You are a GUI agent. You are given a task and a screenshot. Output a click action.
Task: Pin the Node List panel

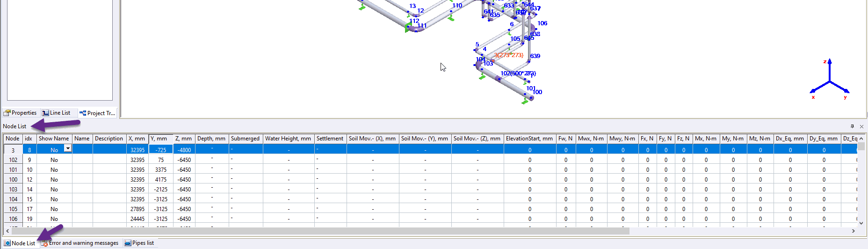click(x=852, y=126)
